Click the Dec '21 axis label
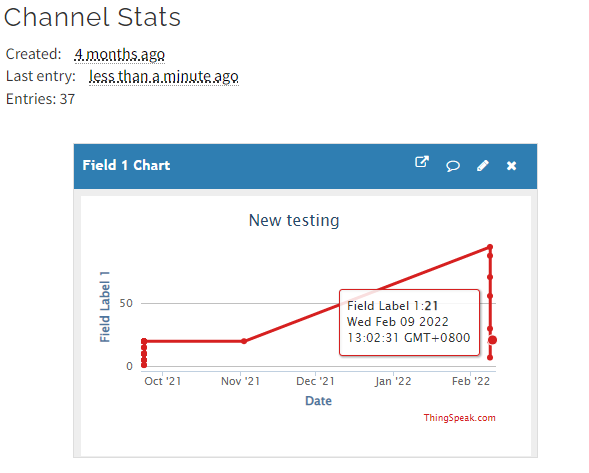 click(316, 381)
